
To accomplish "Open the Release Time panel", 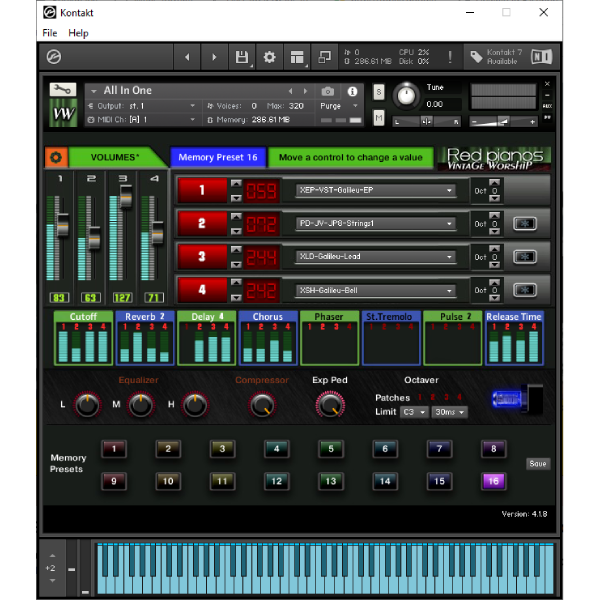I will click(514, 338).
